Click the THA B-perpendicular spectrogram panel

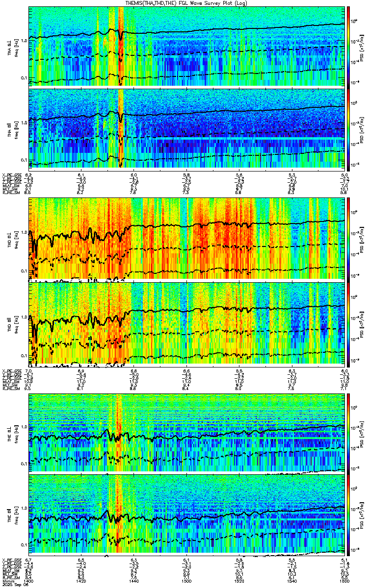pyautogui.click(x=186, y=47)
